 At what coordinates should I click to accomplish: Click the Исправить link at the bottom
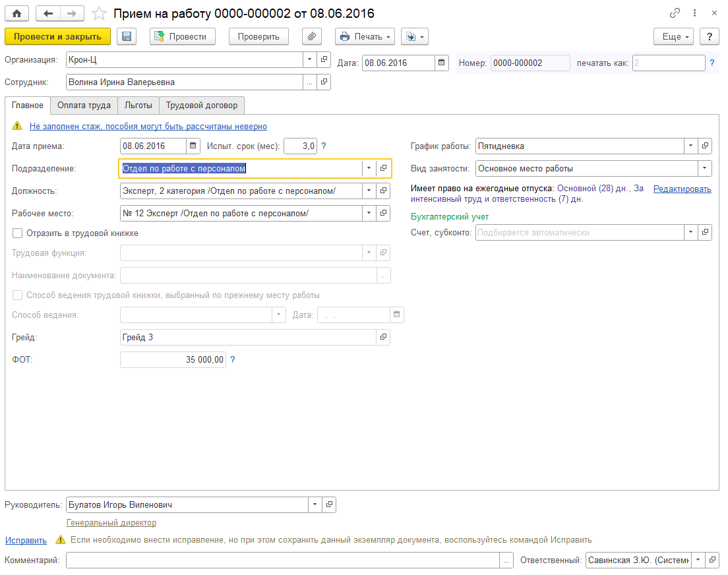click(x=26, y=540)
